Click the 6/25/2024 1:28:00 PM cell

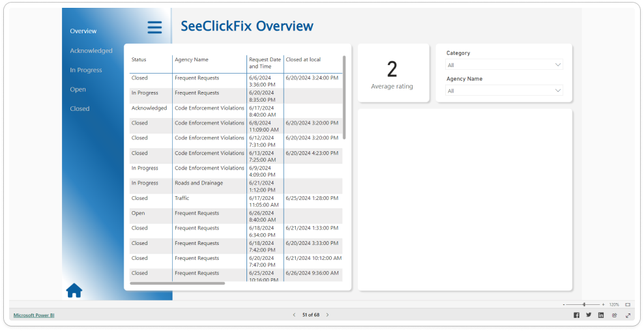pyautogui.click(x=312, y=198)
